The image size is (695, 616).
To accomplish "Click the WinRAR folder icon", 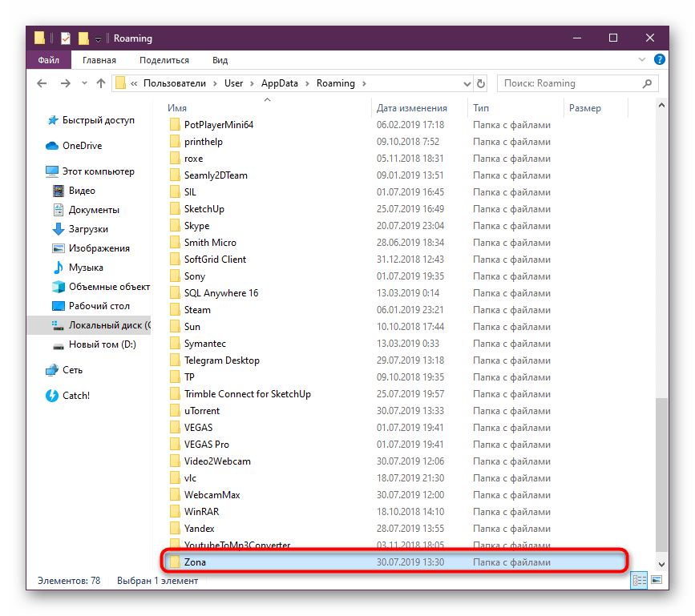I will coord(175,512).
